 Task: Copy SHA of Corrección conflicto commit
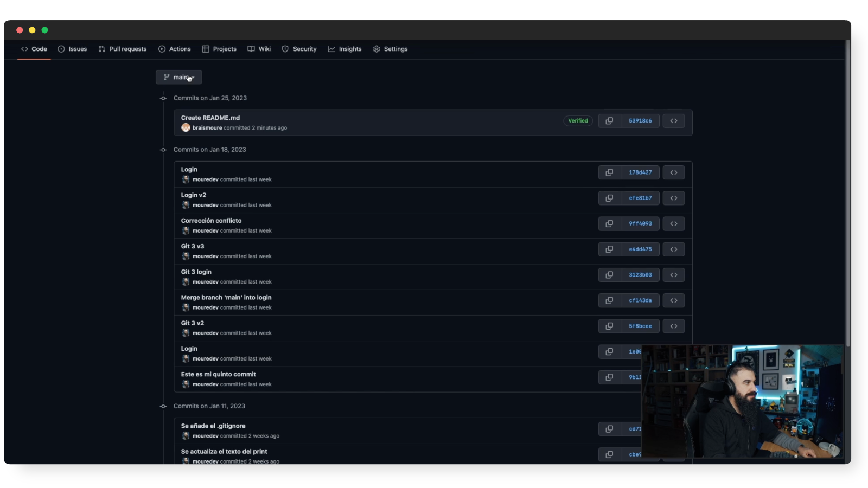tap(609, 223)
